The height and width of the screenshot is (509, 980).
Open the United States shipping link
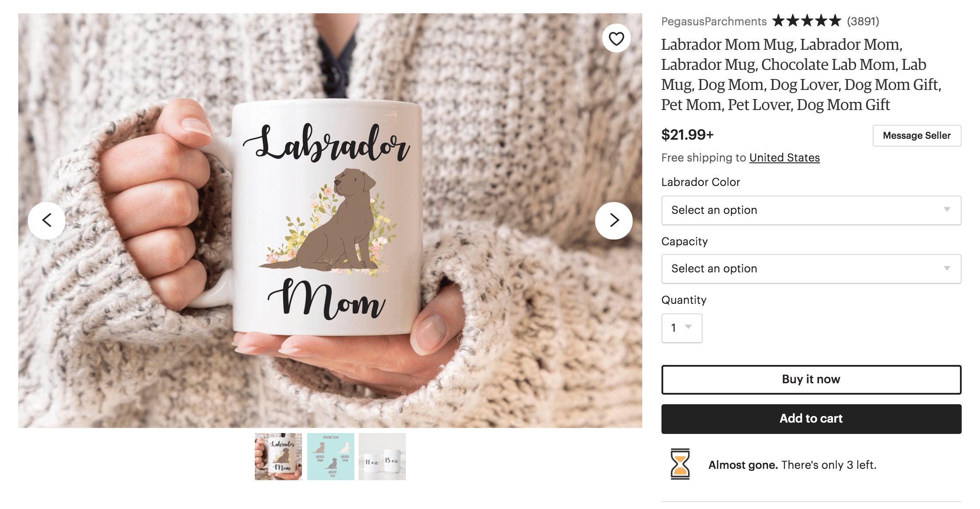pyautogui.click(x=785, y=158)
